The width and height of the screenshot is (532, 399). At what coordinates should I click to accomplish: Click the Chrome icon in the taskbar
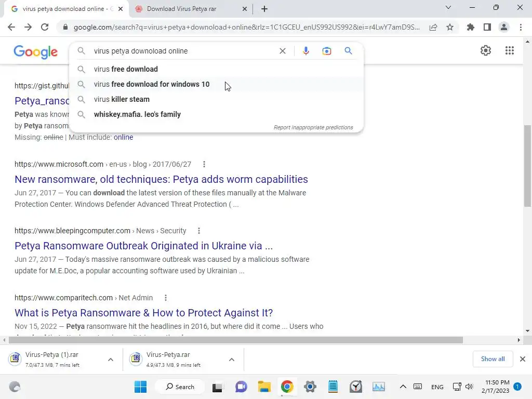[287, 387]
